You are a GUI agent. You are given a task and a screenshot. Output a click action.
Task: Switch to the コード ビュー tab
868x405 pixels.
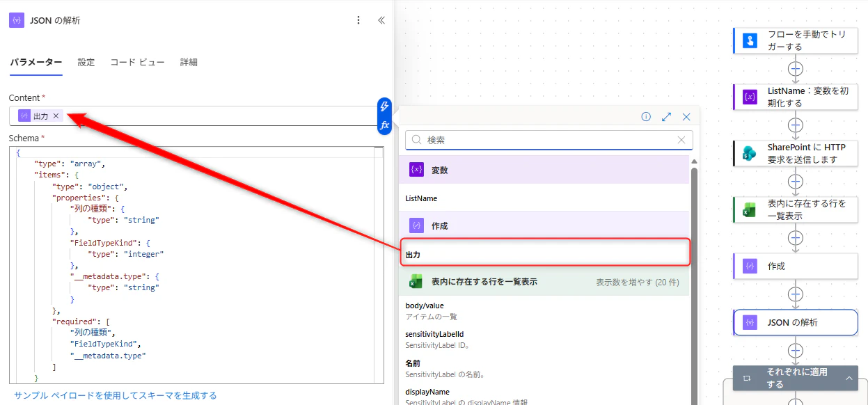click(x=138, y=62)
